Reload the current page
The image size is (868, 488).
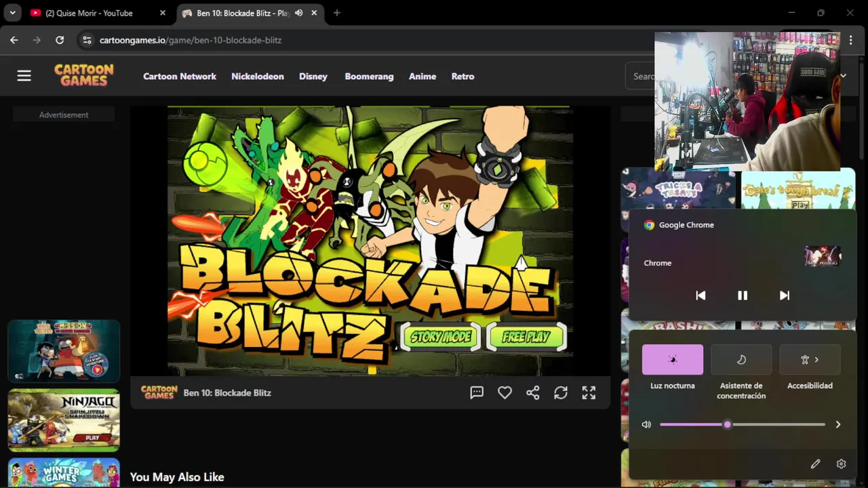(x=60, y=40)
